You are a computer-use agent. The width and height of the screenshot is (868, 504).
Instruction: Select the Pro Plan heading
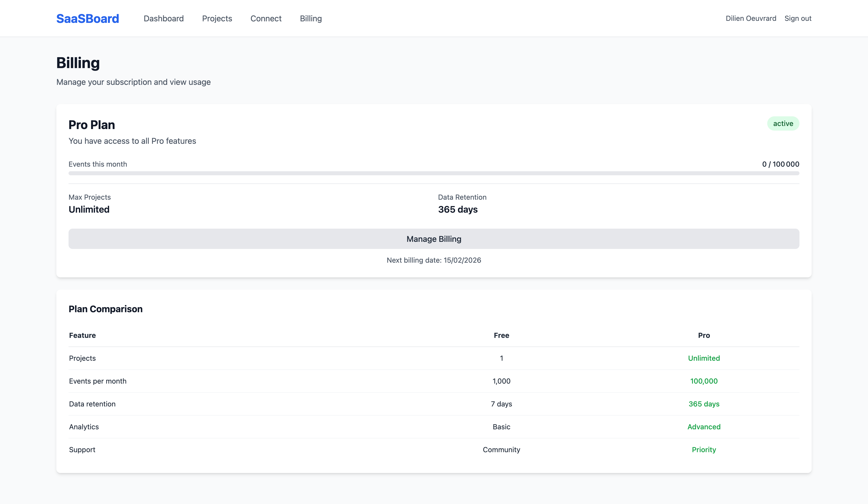click(92, 124)
